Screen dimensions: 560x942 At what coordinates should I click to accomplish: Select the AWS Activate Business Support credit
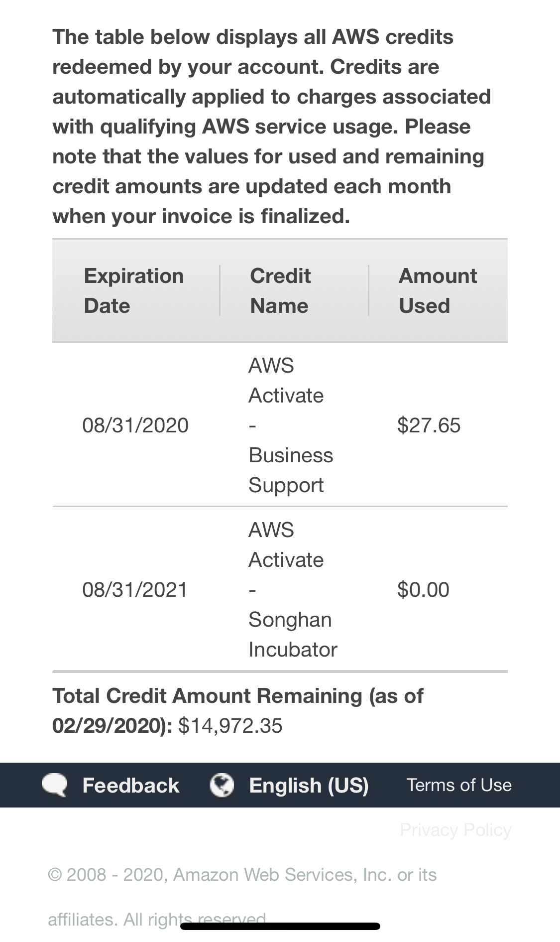point(290,425)
